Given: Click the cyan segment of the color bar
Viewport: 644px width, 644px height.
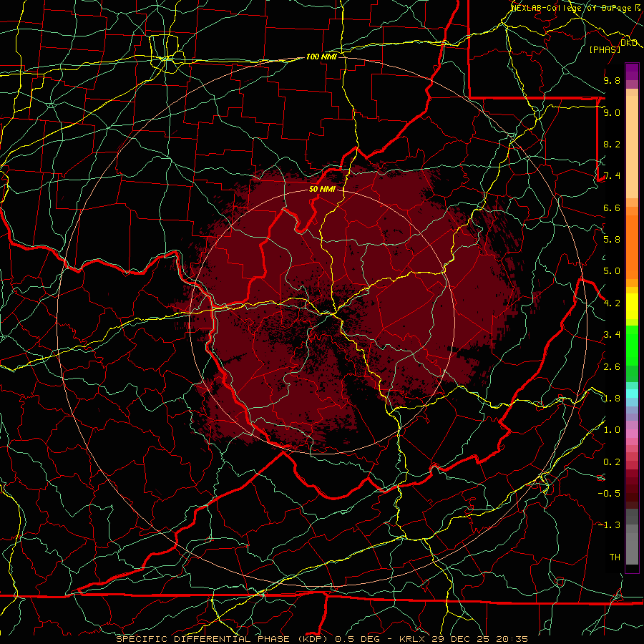Looking at the screenshot, I should [x=632, y=393].
